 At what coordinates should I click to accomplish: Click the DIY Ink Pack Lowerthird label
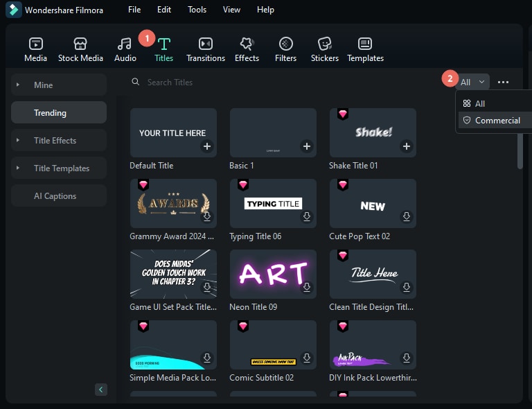pos(373,377)
